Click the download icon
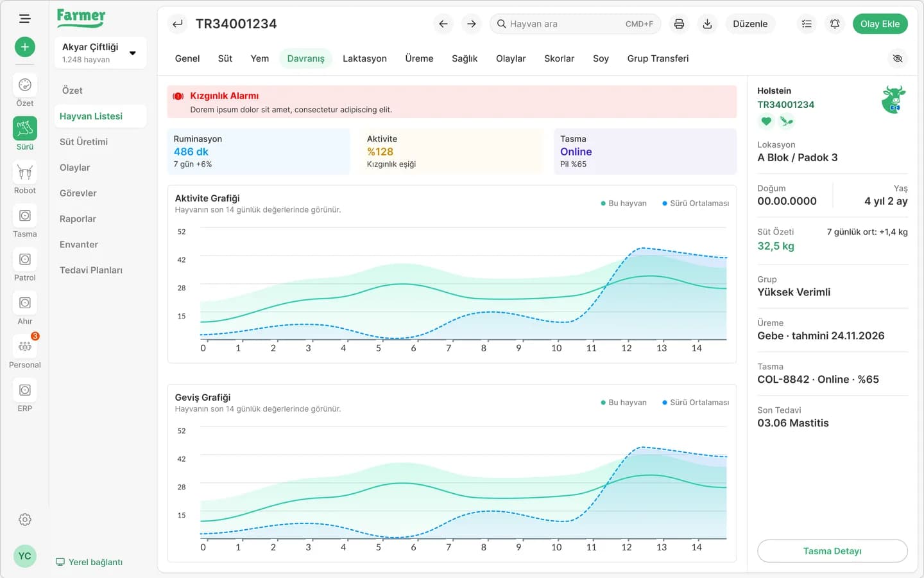 coord(707,24)
